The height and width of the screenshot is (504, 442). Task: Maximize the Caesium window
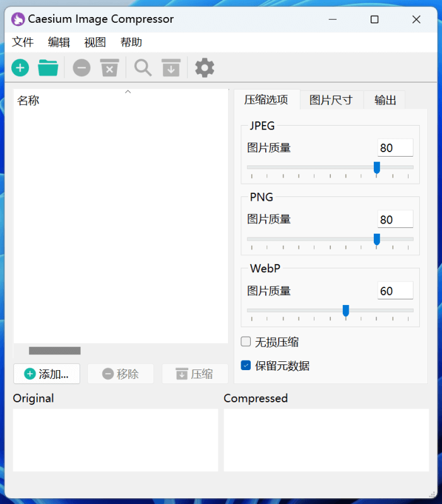point(374,20)
